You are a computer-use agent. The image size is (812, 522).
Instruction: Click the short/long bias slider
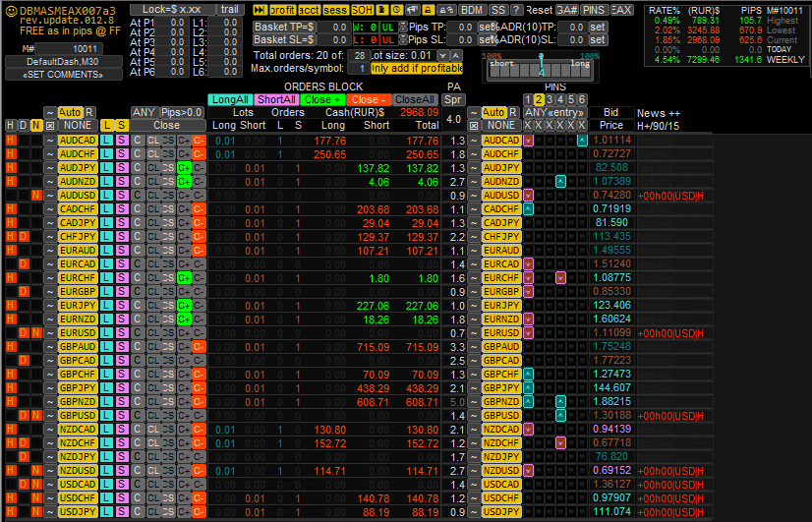click(541, 70)
